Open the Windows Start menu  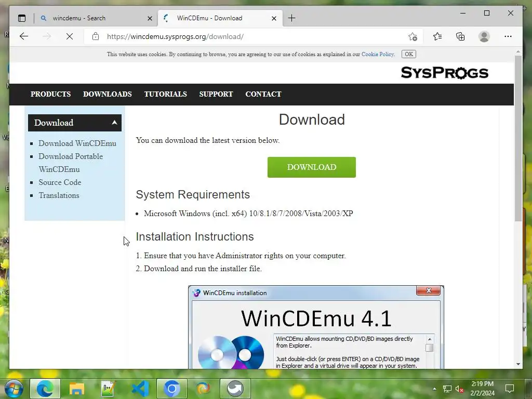pos(14,389)
